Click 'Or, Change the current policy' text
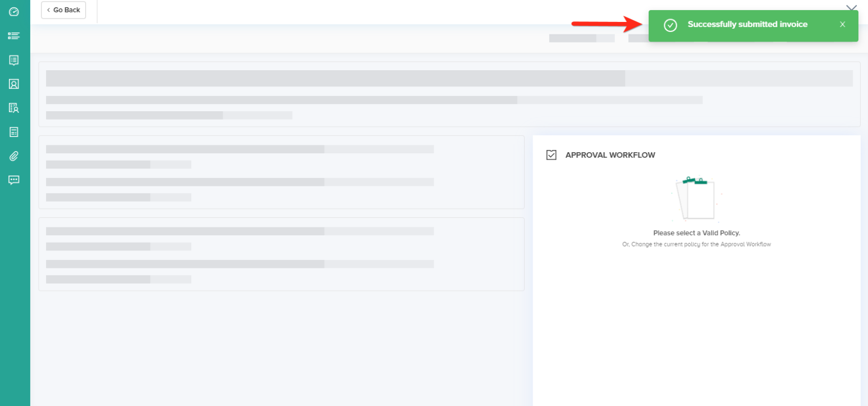This screenshot has height=406, width=868. 696,244
